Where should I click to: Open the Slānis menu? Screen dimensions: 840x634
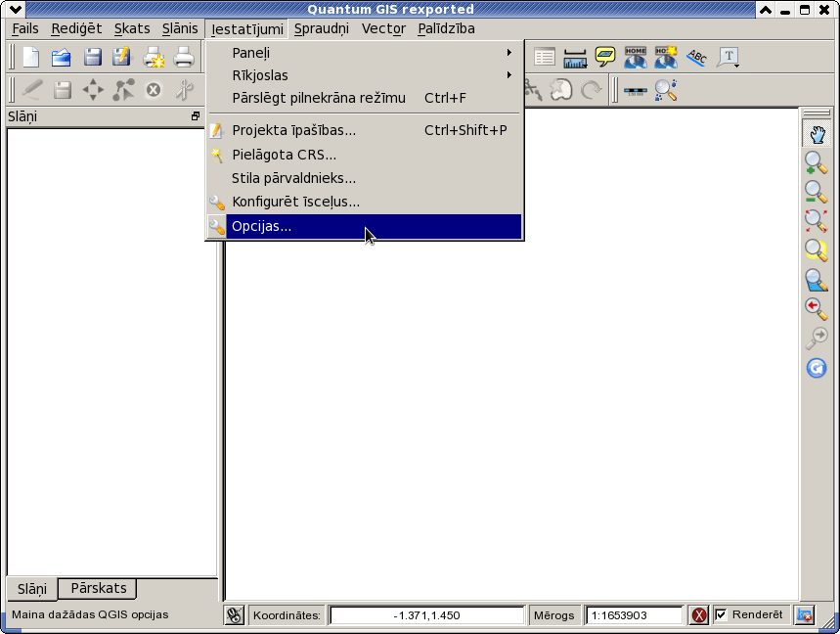point(180,28)
